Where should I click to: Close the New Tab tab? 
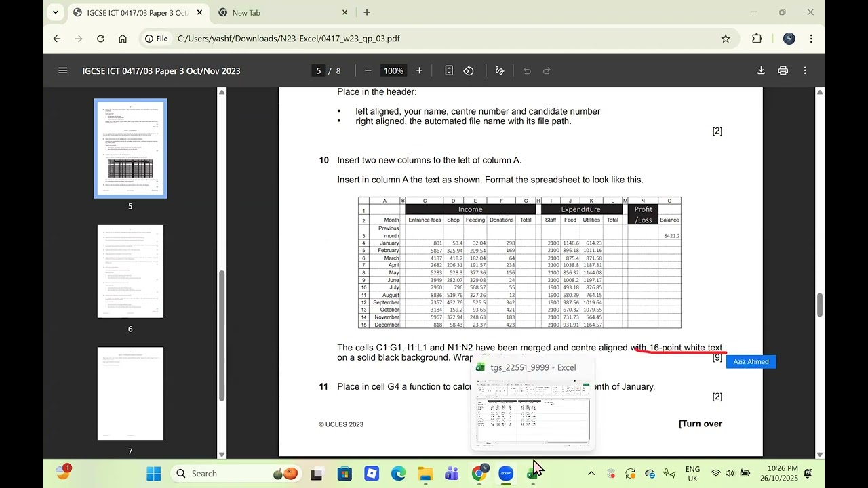344,12
